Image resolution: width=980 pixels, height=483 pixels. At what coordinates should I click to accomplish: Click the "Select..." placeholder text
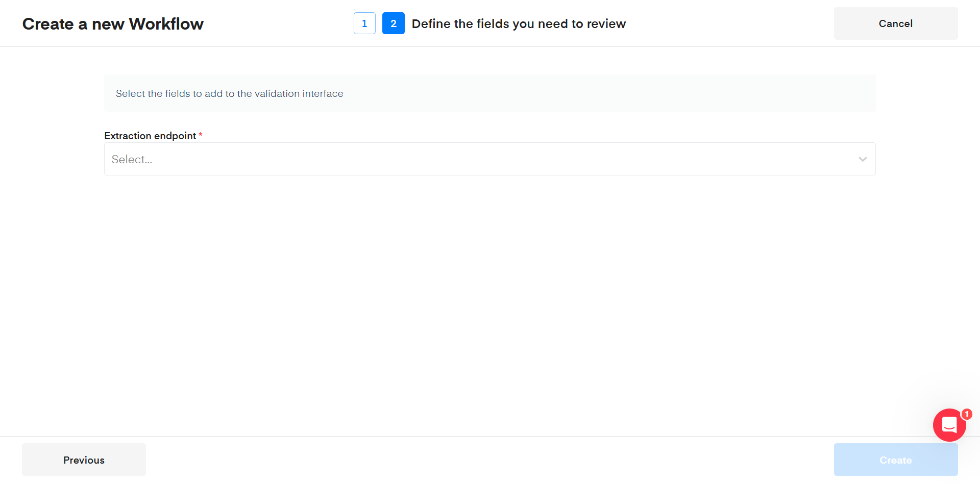132,160
